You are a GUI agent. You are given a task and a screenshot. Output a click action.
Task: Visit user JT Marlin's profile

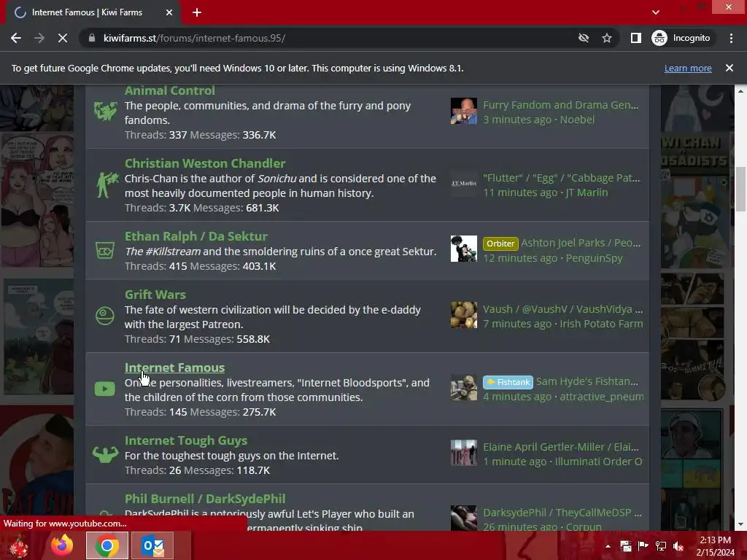[x=587, y=192]
